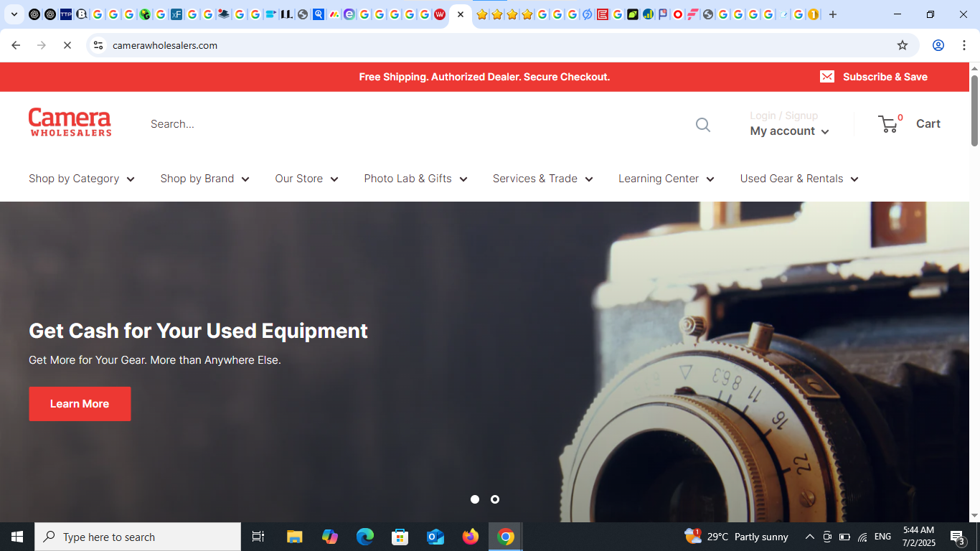Open the shopping cart icon
The width and height of the screenshot is (980, 551).
(x=888, y=124)
